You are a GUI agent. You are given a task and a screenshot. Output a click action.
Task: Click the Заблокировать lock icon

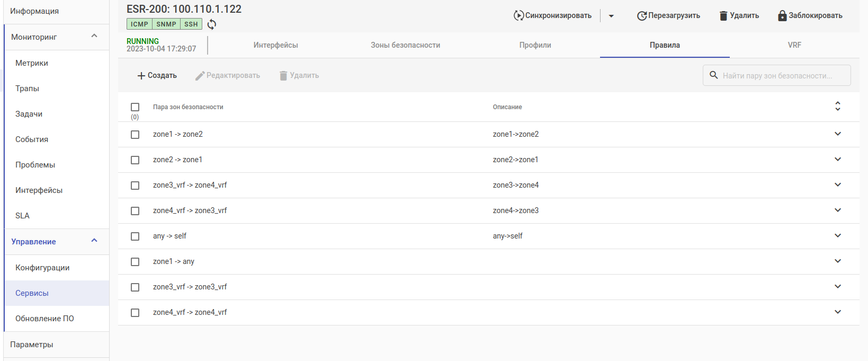coord(782,16)
